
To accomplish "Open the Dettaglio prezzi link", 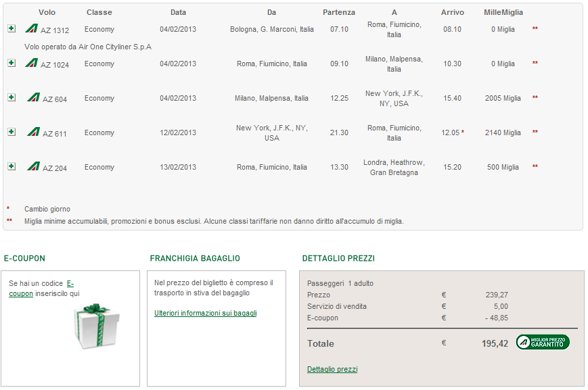I will pos(332,369).
